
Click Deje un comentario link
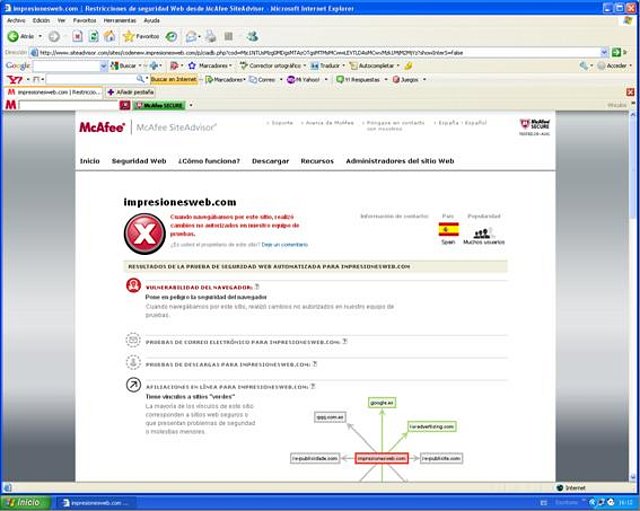tap(285, 245)
